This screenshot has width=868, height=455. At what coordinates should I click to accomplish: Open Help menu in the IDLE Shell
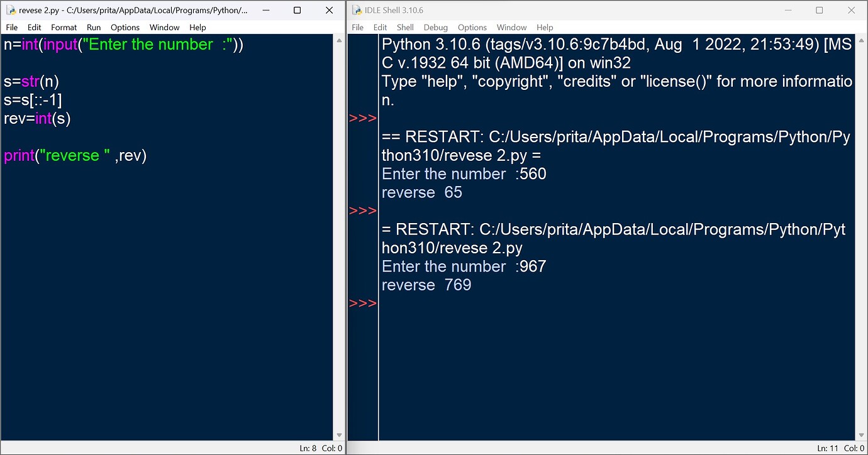pos(545,28)
